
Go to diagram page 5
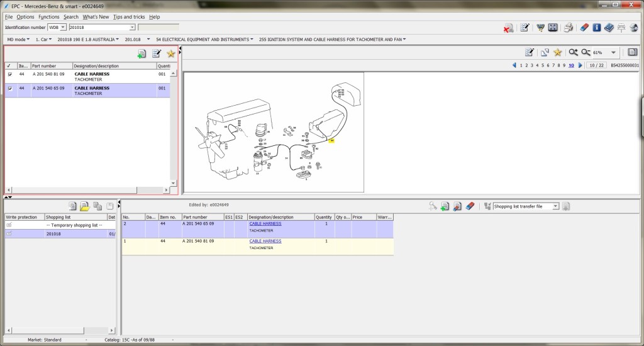click(x=543, y=65)
